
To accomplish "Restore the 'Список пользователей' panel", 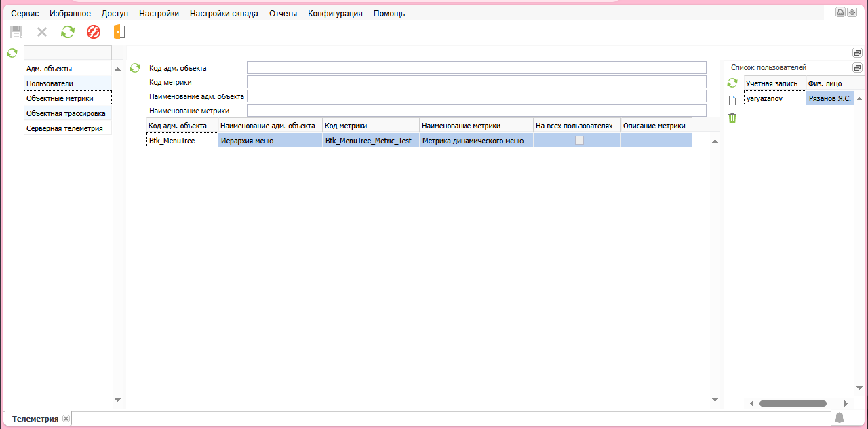I will point(857,68).
